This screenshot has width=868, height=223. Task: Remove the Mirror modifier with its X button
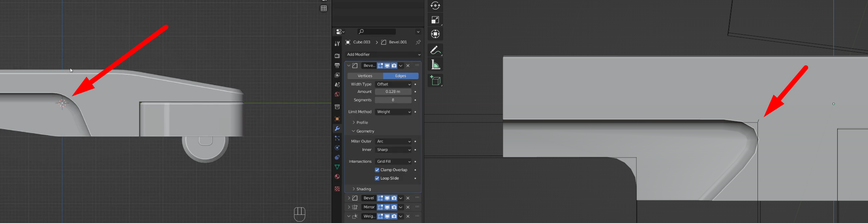(x=408, y=207)
